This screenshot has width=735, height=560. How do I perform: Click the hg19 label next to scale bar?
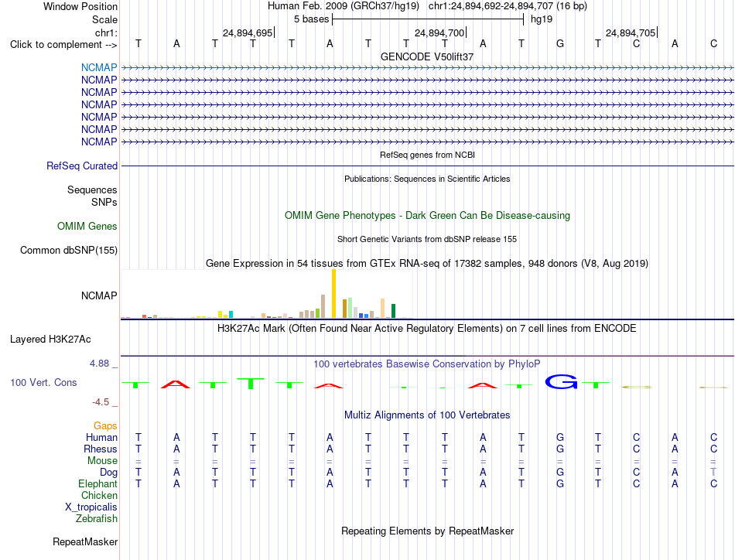point(542,19)
